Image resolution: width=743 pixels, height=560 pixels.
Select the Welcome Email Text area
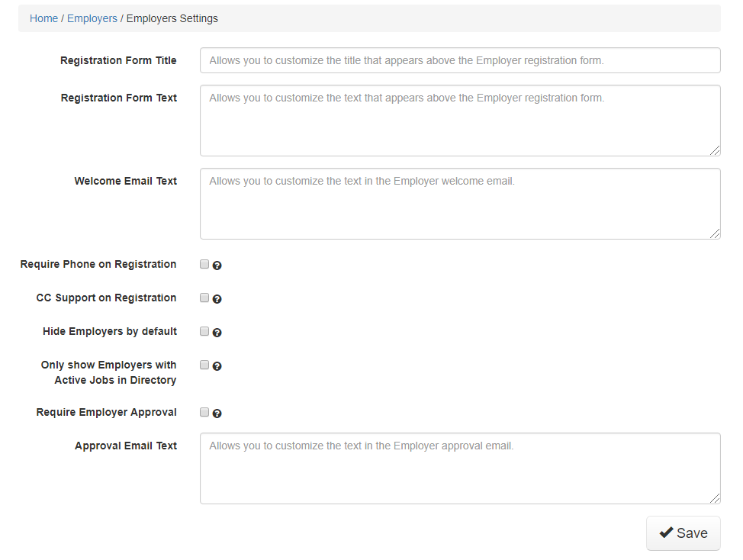tap(460, 204)
